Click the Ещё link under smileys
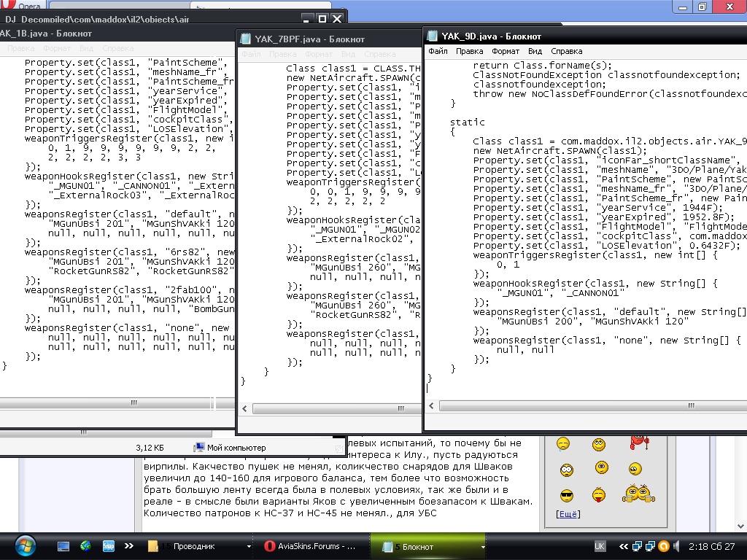The image size is (747, 560). tap(568, 514)
